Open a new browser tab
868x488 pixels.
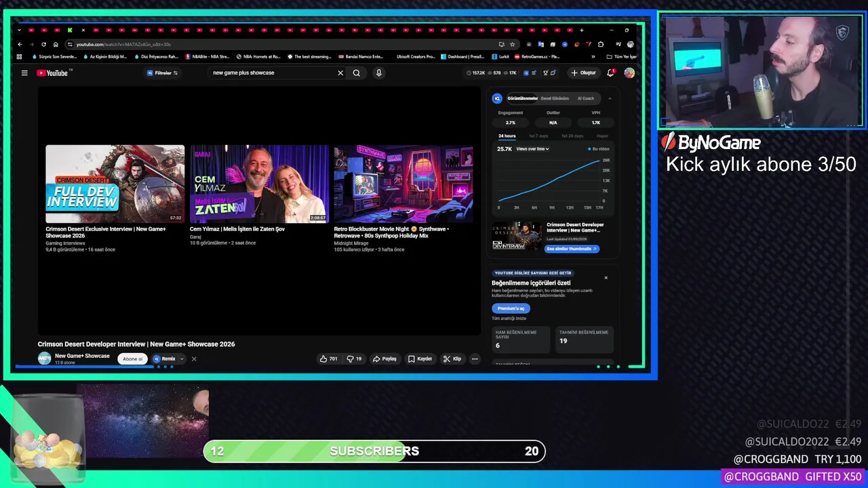[581, 30]
